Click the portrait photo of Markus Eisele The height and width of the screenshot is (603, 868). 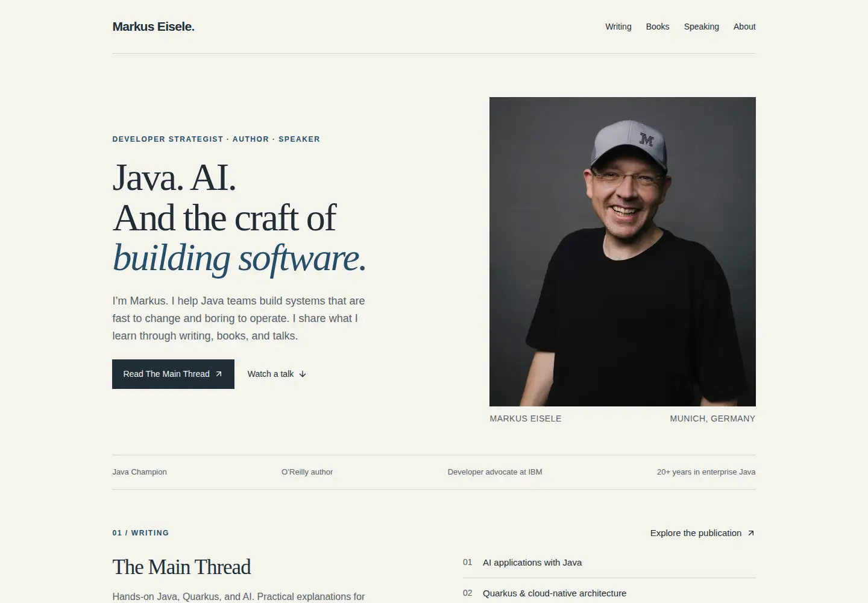point(622,251)
